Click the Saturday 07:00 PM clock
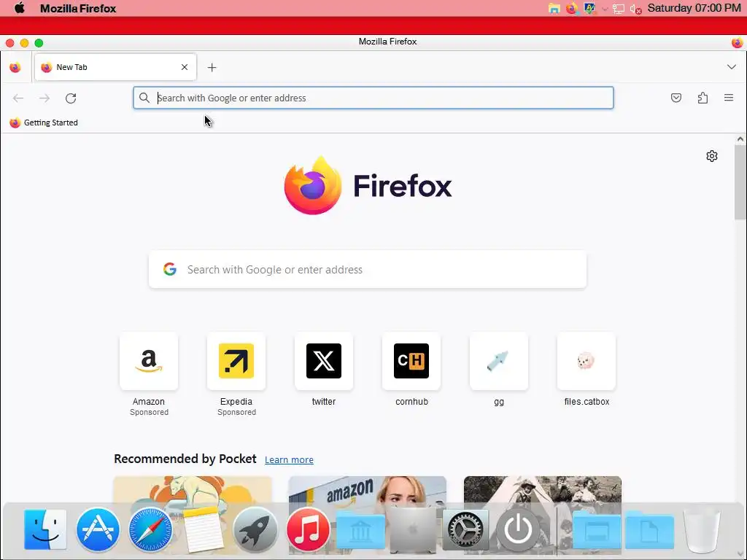 (694, 8)
